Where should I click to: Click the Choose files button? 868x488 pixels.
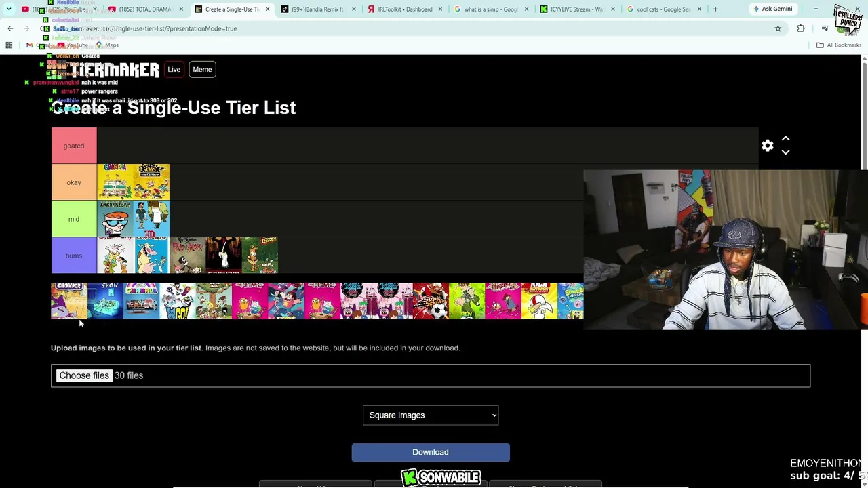tap(84, 375)
